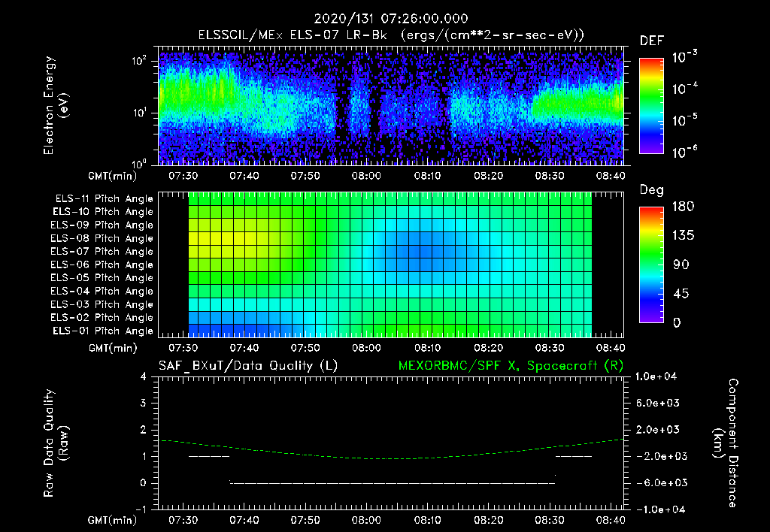This screenshot has width=770, height=532.
Task: Select the ELS-10 Pitch Angle row label
Action: [103, 212]
